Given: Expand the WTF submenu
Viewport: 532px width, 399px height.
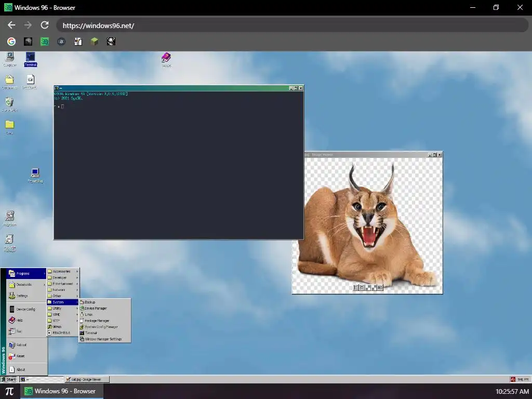Looking at the screenshot, I should tap(63, 321).
